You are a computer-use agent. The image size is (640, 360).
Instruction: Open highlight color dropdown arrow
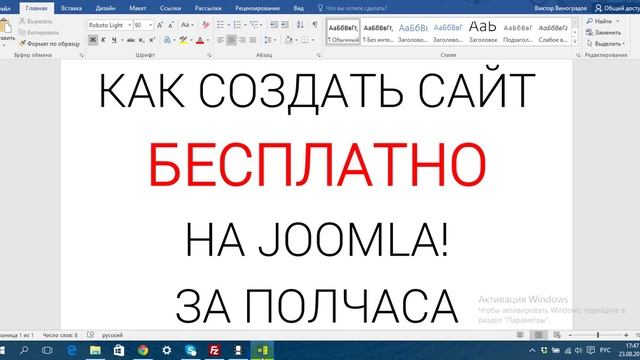pos(191,40)
